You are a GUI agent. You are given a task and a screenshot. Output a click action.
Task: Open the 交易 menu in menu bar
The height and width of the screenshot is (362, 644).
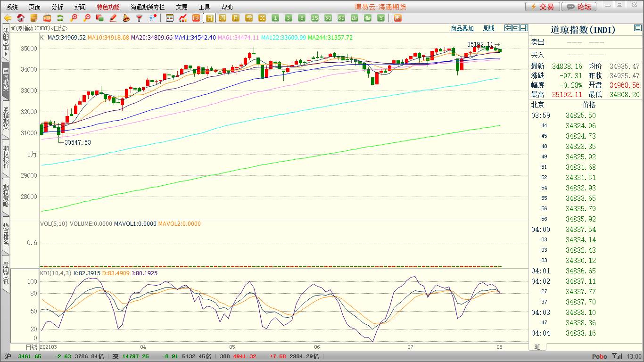tap(182, 7)
